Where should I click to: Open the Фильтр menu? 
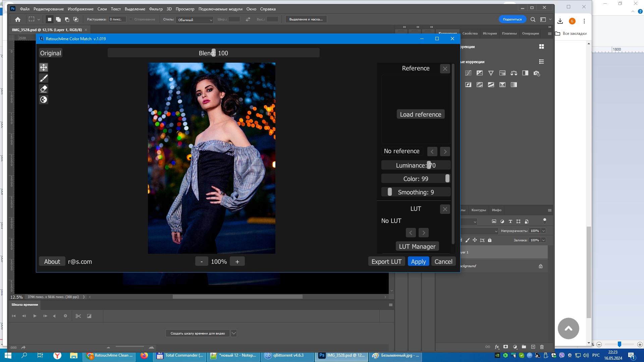click(156, 9)
